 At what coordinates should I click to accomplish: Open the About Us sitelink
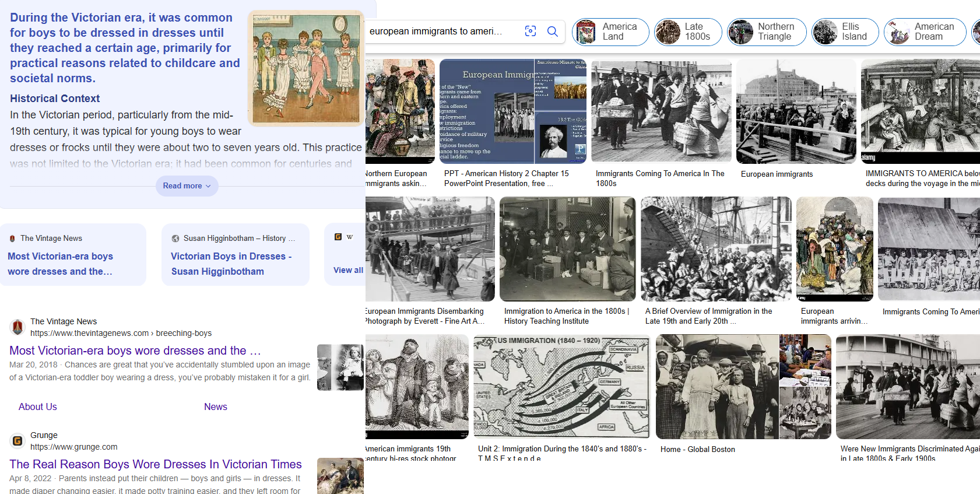click(x=38, y=407)
